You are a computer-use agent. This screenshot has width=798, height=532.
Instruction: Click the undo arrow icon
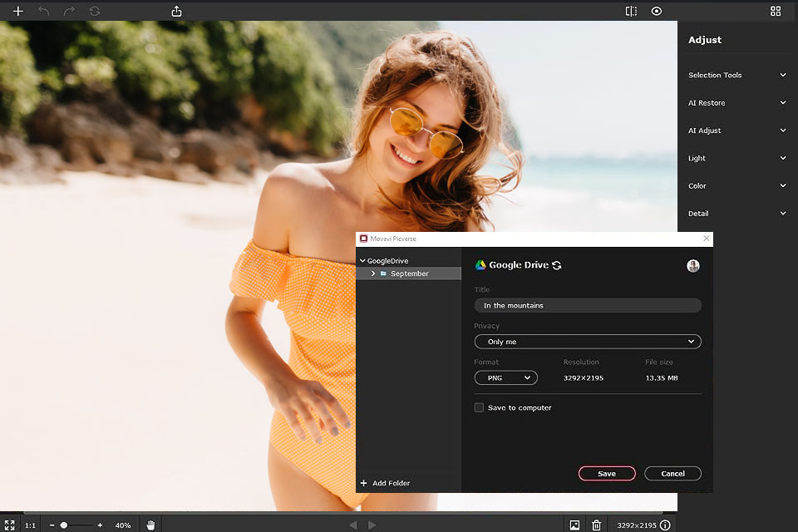click(x=44, y=11)
